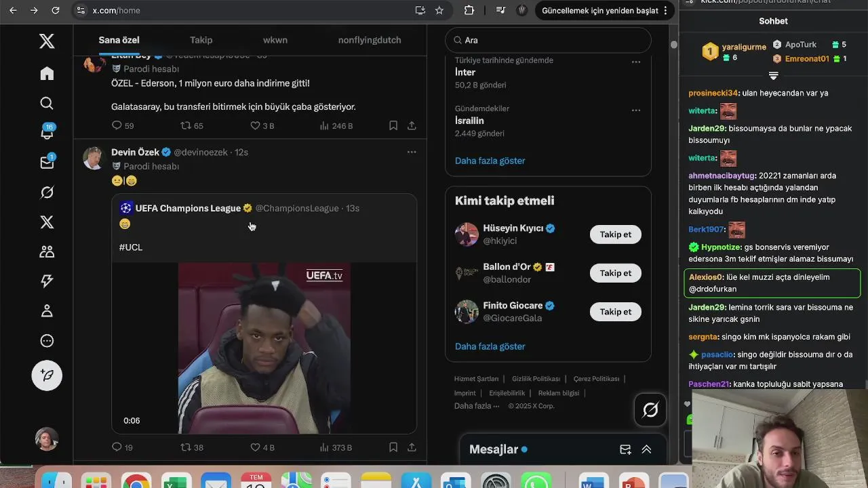
Task: Switch to wkwn tab
Action: [x=275, y=40]
